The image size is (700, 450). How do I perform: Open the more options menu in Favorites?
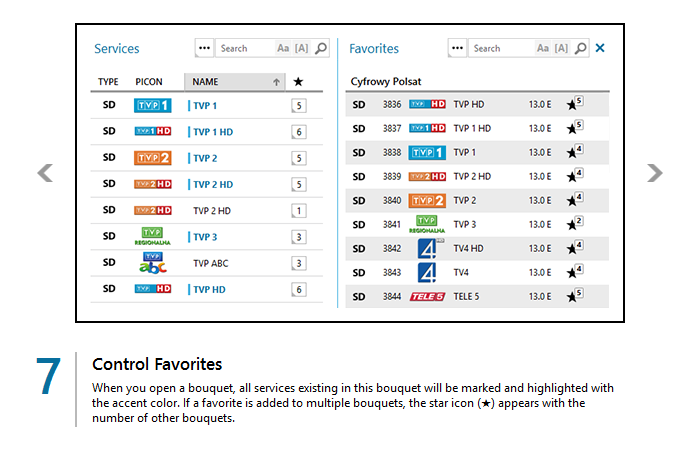[x=458, y=48]
